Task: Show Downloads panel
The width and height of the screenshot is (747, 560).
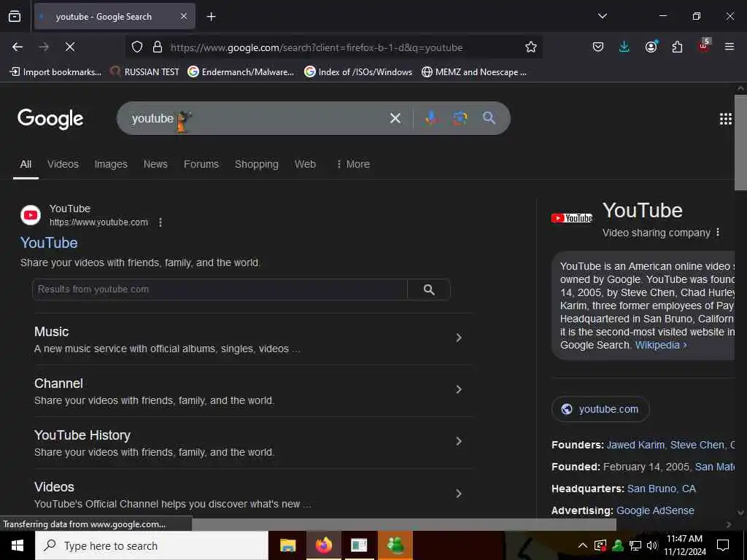Action: [x=624, y=47]
